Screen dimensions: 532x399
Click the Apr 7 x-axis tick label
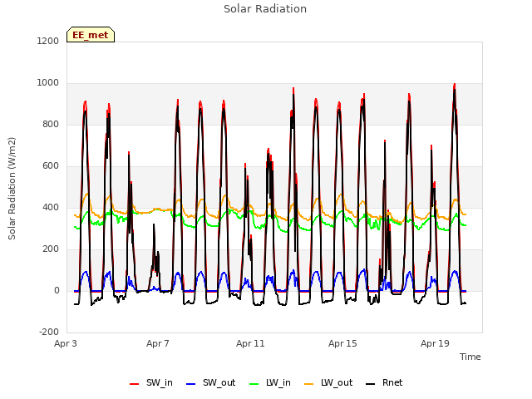tap(158, 343)
